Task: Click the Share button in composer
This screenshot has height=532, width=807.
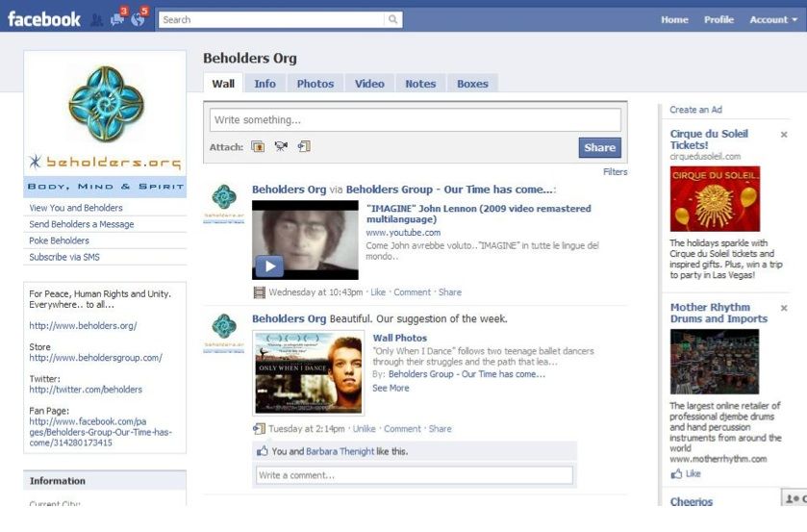Action: 599,147
